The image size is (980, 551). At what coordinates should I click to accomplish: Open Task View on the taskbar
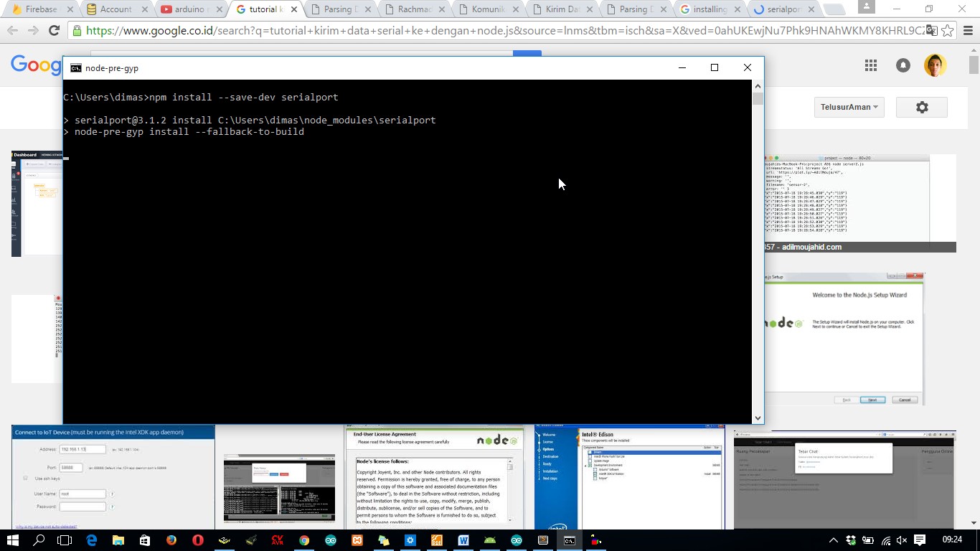(65, 540)
